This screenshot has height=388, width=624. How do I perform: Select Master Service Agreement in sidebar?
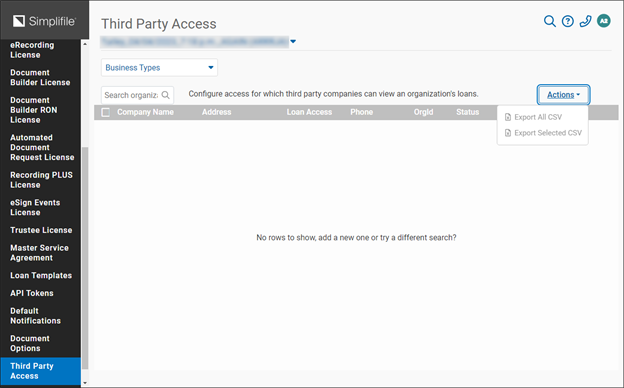[x=39, y=253]
